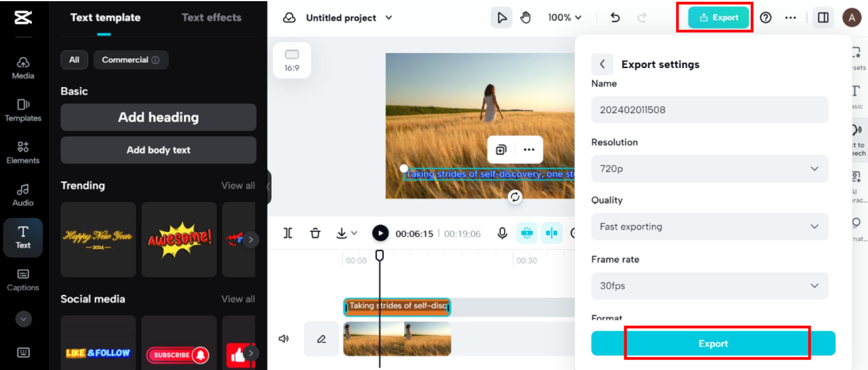Show next Social media templates arrow
868x370 pixels.
click(250, 353)
